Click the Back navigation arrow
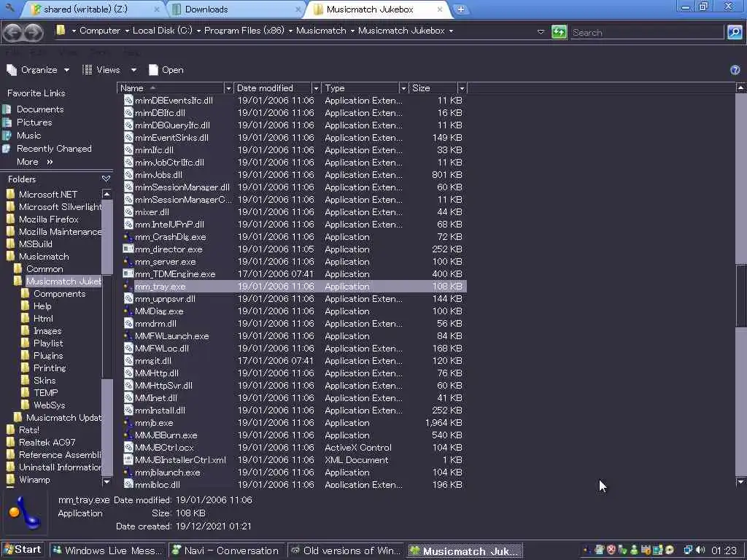This screenshot has width=747, height=560. pos(13,32)
